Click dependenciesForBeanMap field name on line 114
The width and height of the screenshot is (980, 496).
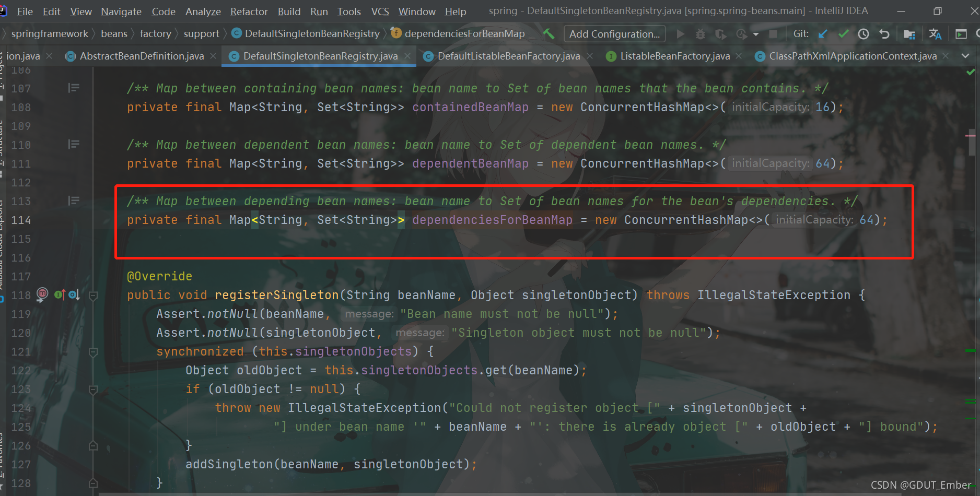click(492, 220)
